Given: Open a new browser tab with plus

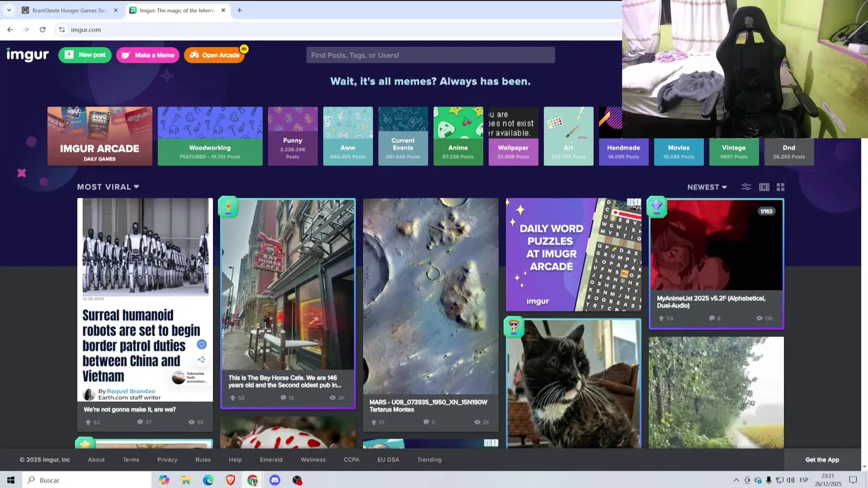Looking at the screenshot, I should coord(239,10).
